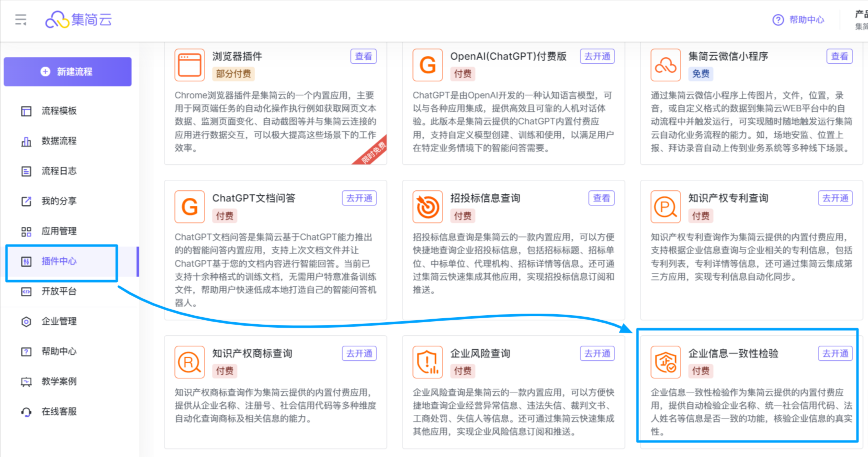The image size is (868, 457).
Task: Open 在线客服 menu item
Action: click(x=59, y=411)
